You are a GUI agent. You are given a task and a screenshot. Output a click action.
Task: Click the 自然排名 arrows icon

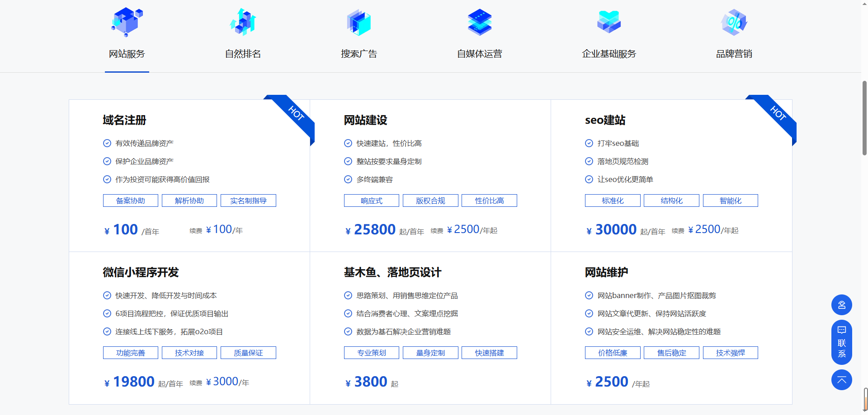pyautogui.click(x=243, y=22)
